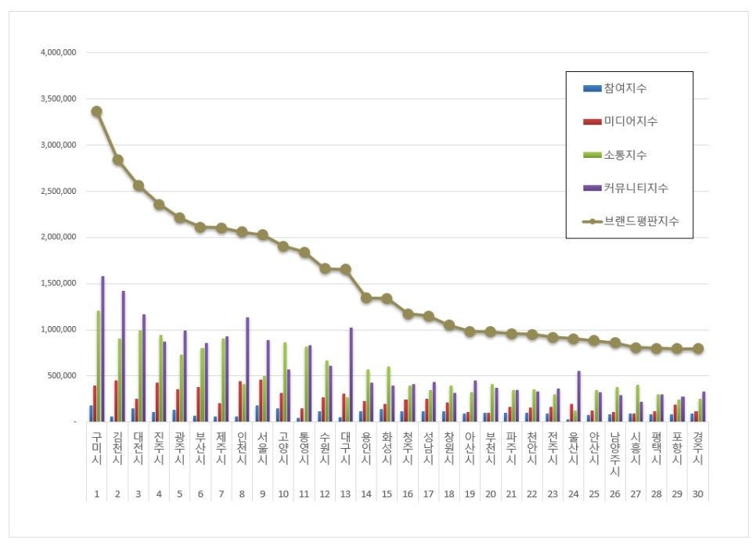The image size is (756, 545).
Task: Click the 광주시 category label
Action: (x=180, y=448)
